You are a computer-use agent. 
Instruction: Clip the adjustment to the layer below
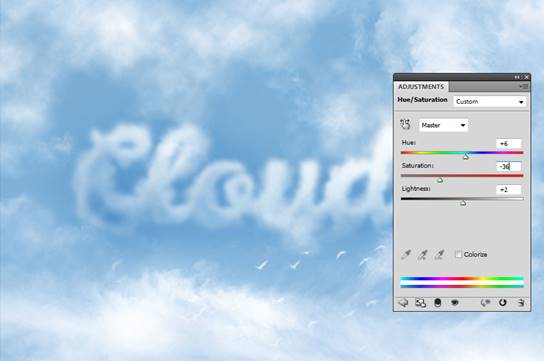pos(438,303)
